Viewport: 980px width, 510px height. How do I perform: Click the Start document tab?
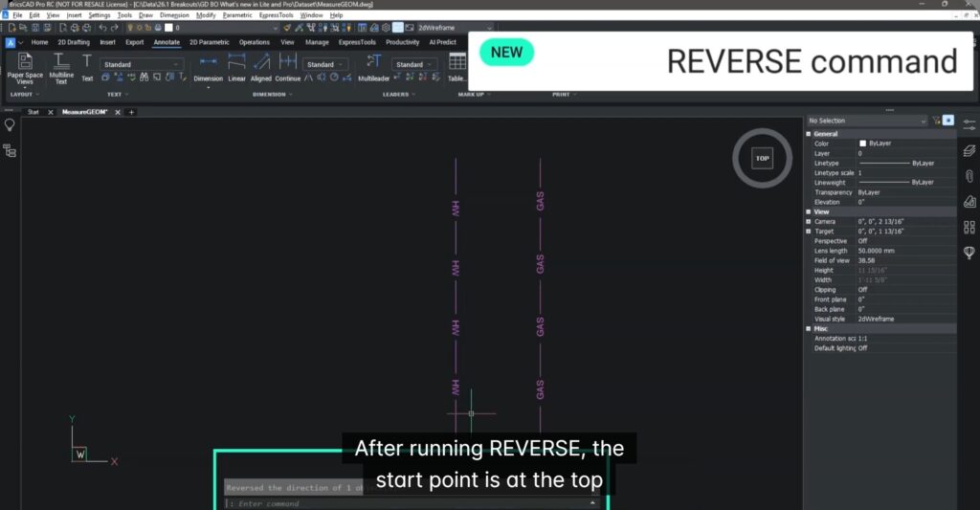[x=33, y=112]
